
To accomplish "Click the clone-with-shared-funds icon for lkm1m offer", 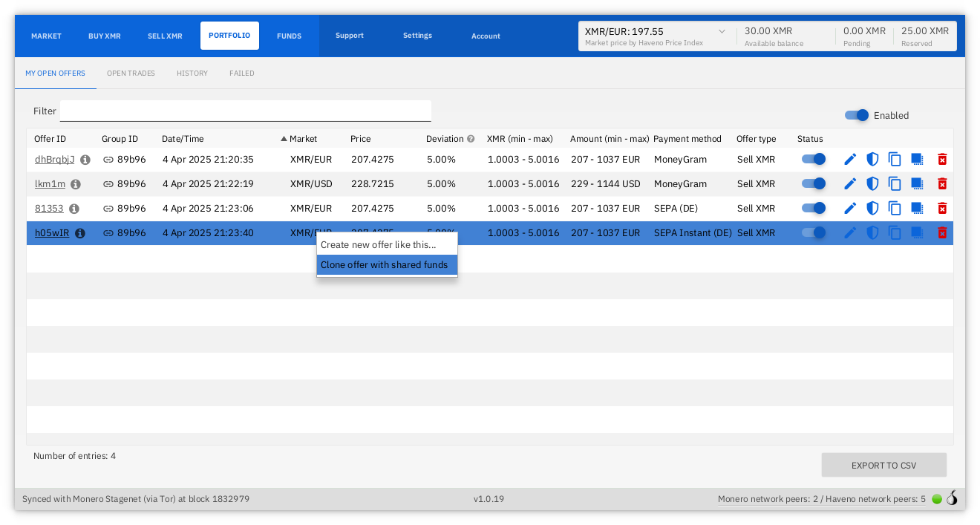I will pyautogui.click(x=917, y=183).
